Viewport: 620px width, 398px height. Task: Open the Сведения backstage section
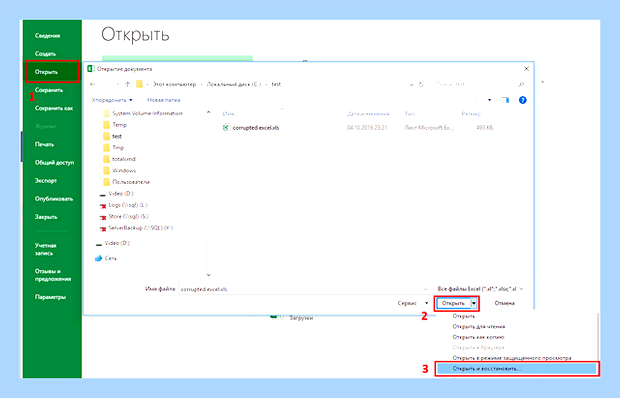[47, 36]
